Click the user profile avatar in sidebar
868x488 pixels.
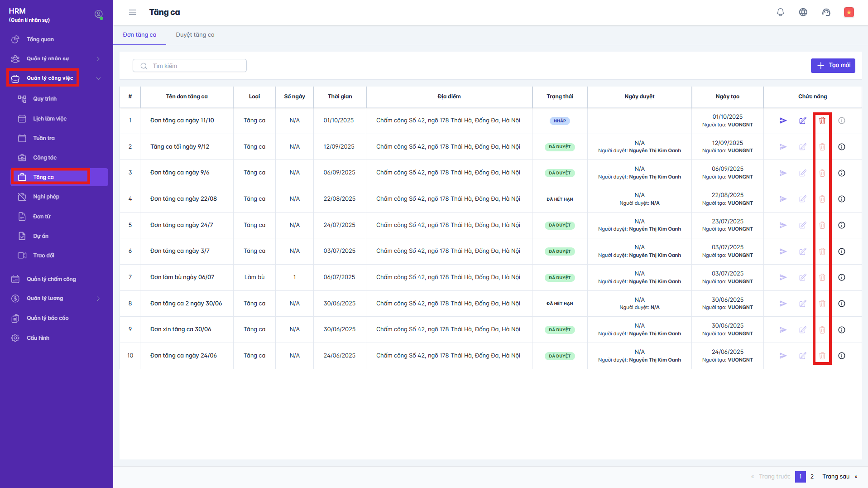pos(98,14)
